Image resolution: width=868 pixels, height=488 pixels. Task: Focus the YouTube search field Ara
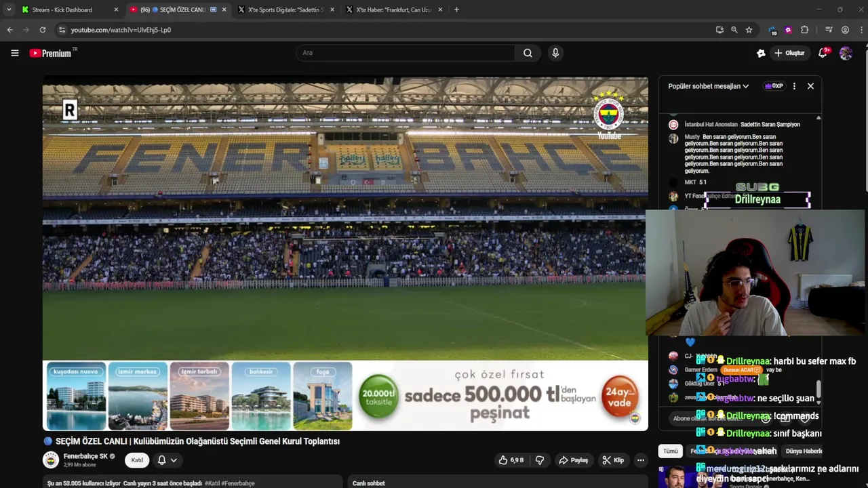[x=406, y=53]
